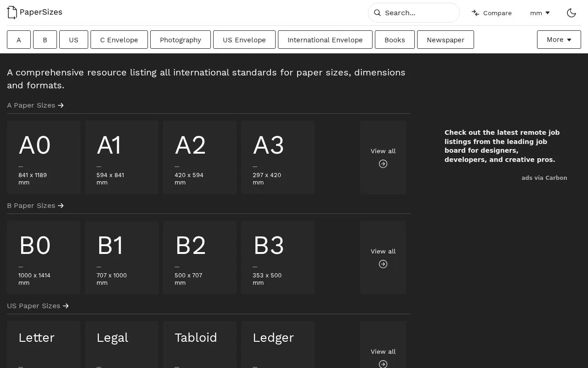Select the A category tab
The height and width of the screenshot is (368, 588).
tap(19, 40)
